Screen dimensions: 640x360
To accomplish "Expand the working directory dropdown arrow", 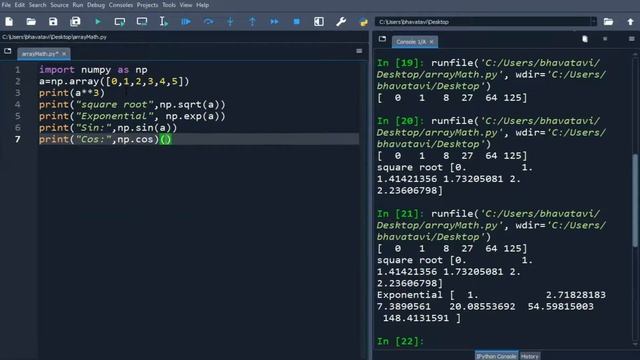I will pyautogui.click(x=593, y=22).
